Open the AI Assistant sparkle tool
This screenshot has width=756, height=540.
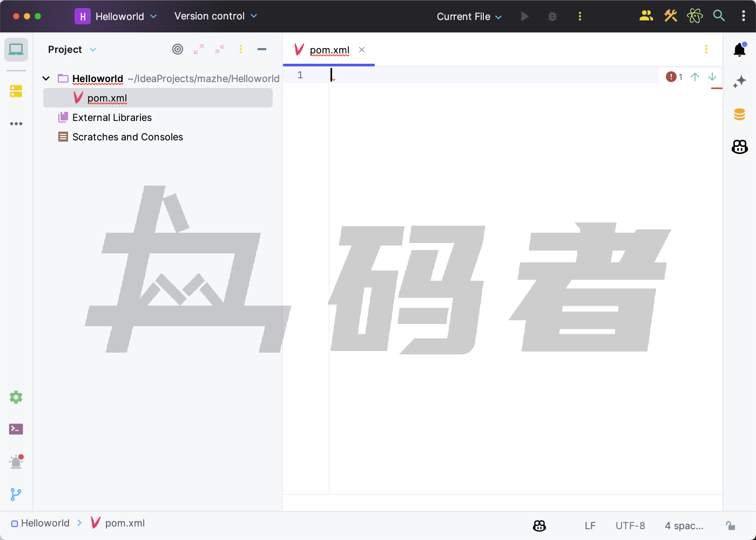click(x=739, y=82)
